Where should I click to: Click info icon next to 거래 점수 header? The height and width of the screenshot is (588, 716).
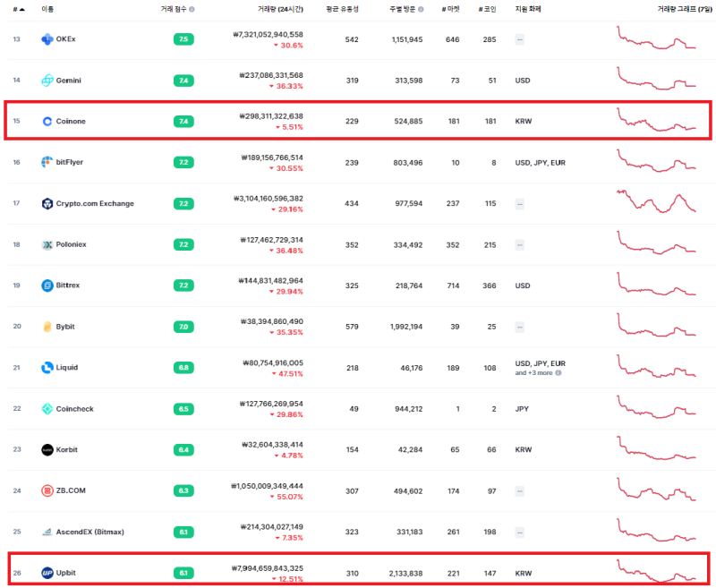[192, 9]
